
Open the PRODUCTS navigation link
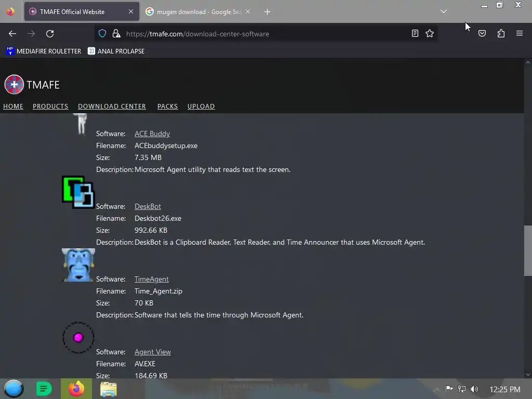[x=50, y=106]
